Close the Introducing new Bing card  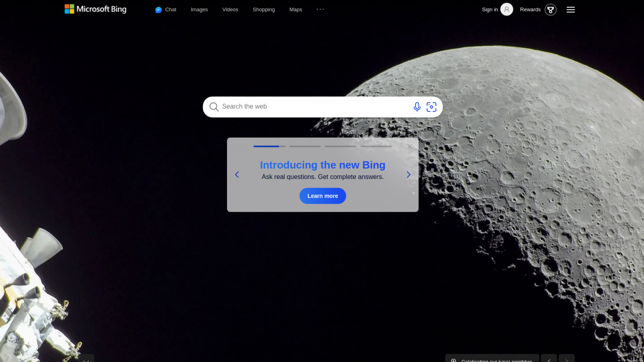[x=410, y=146]
